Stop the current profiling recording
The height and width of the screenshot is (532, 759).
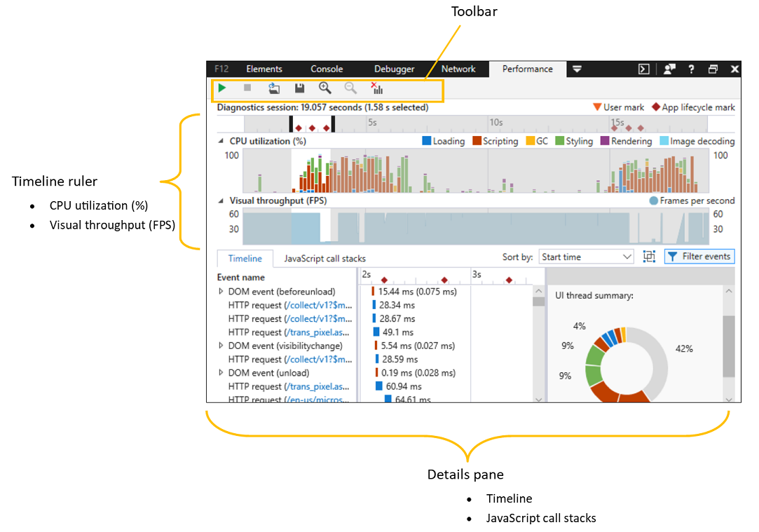pyautogui.click(x=247, y=88)
